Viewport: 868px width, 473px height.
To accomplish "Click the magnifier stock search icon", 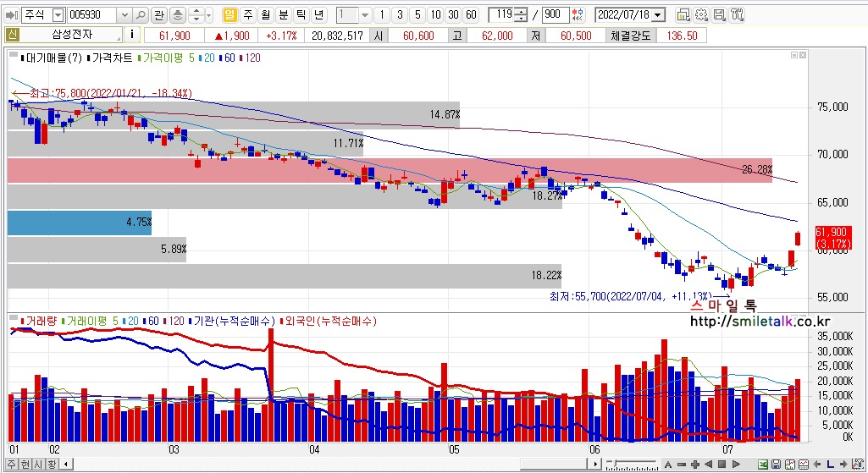I will coord(141,15).
